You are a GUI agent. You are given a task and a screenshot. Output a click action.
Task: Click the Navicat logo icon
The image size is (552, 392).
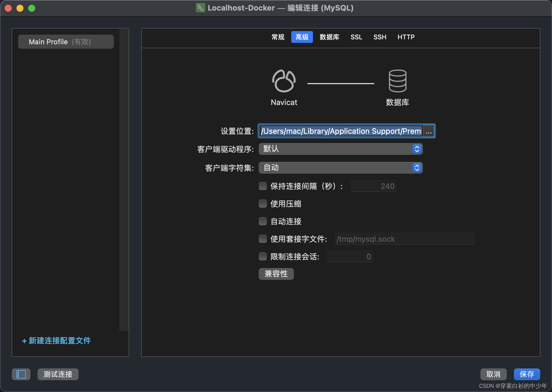point(284,81)
